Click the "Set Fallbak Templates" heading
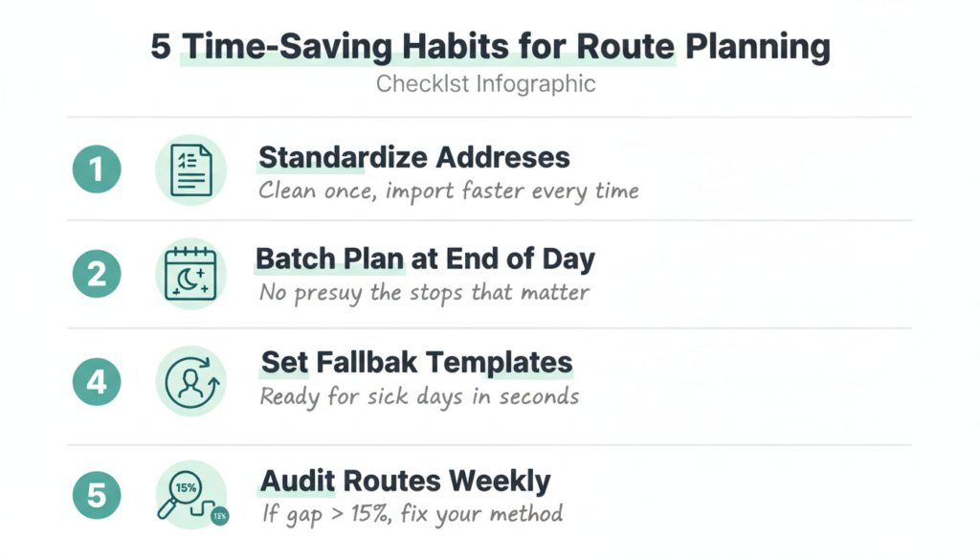Image resolution: width=980 pixels, height=560 pixels. pos(416,364)
